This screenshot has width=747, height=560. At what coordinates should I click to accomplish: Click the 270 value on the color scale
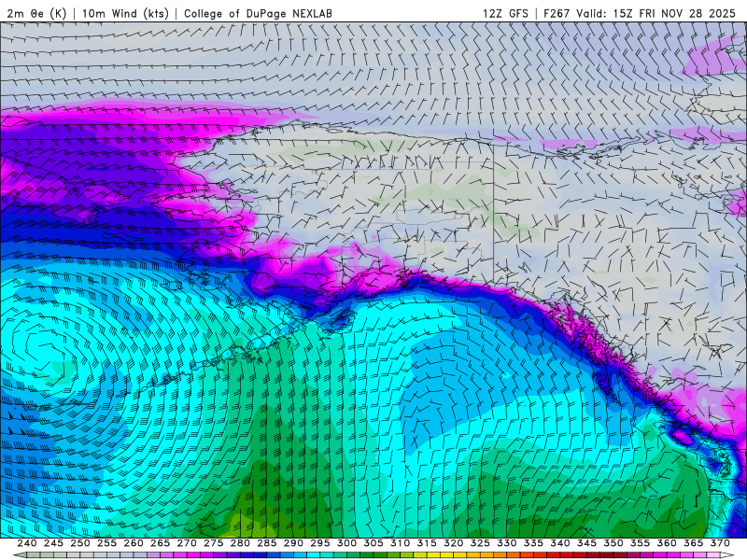[x=187, y=543]
